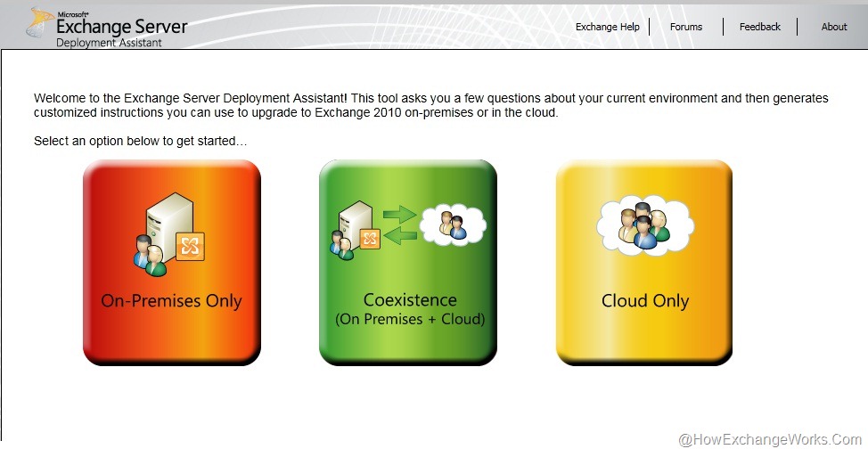Pick the Cloud Only option tile
Viewport: 868px width, 449px height.
[x=644, y=263]
